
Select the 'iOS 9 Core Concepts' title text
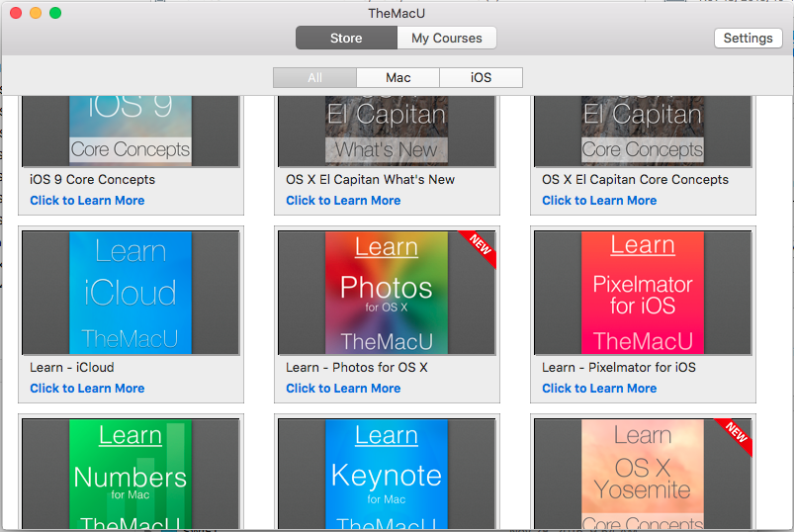click(92, 180)
